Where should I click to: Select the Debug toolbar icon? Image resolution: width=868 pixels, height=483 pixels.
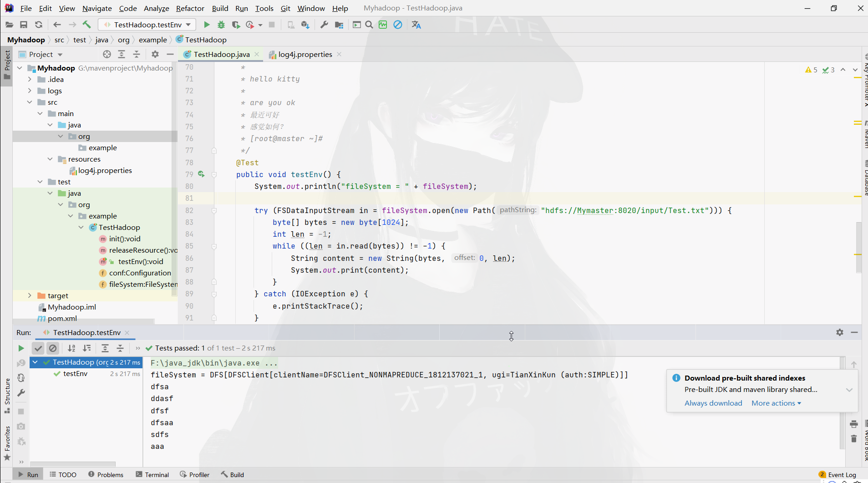pyautogui.click(x=221, y=25)
